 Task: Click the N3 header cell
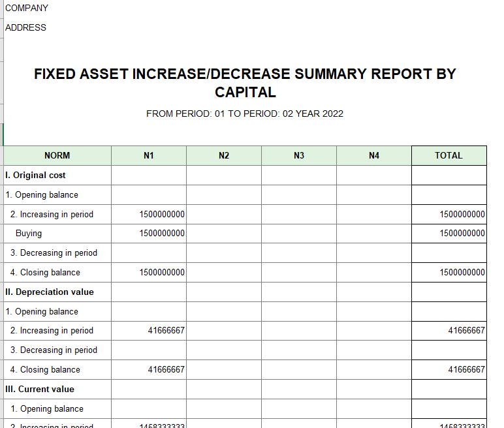[x=299, y=156]
